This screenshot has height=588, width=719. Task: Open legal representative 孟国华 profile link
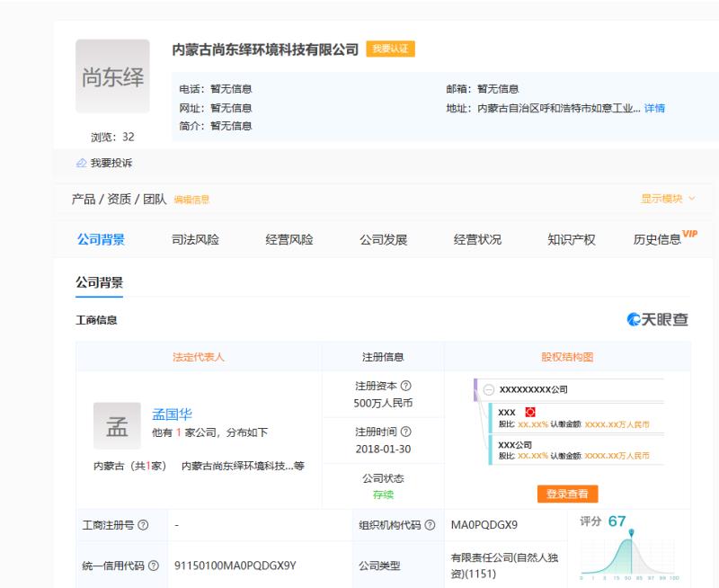(173, 415)
